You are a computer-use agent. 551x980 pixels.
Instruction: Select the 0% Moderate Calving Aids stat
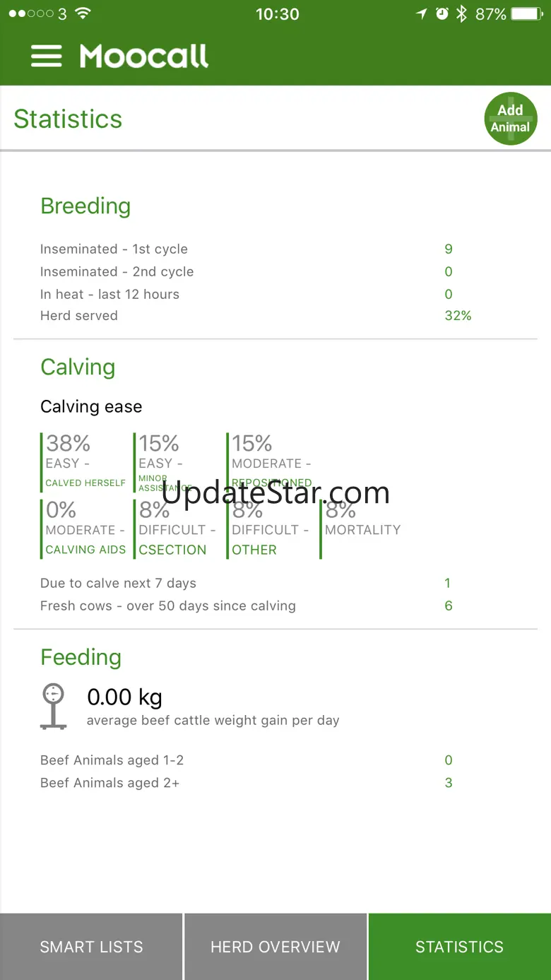85,529
